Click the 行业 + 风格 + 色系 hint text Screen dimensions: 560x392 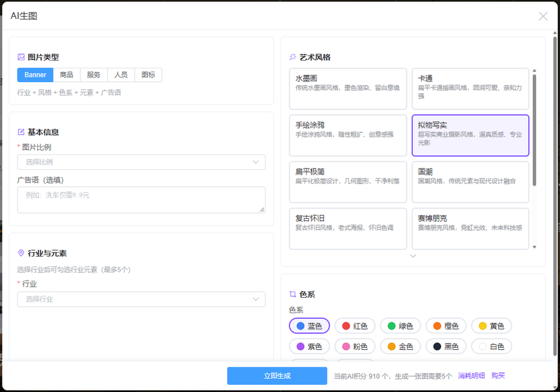pos(69,93)
